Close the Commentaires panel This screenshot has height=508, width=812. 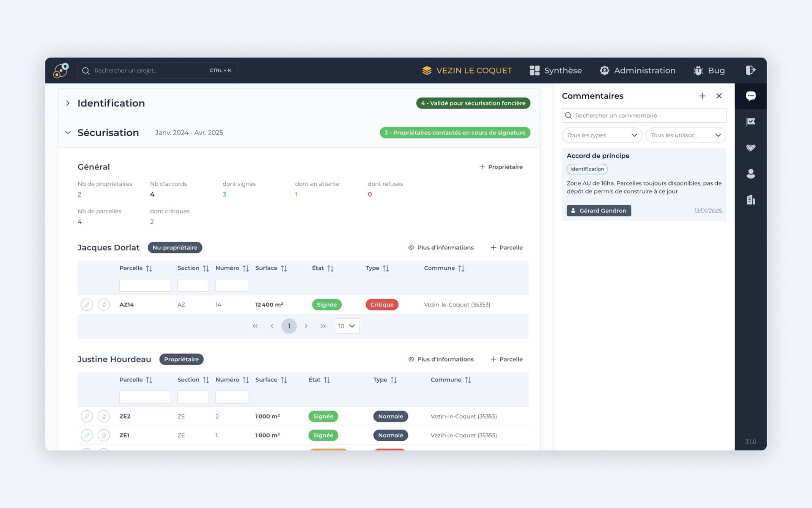pos(719,96)
